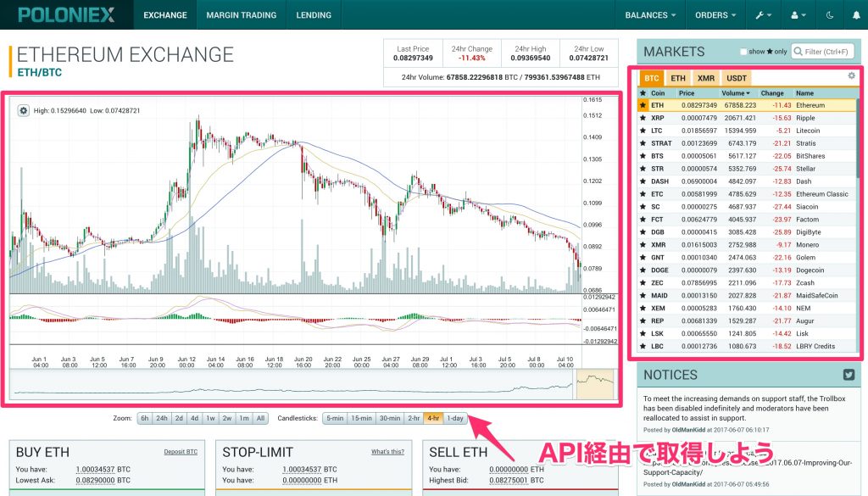Sort markets by Change column
The height and width of the screenshot is (496, 868).
click(772, 93)
